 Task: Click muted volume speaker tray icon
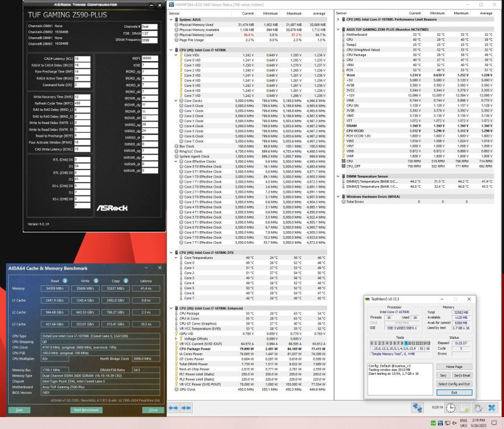click(454, 423)
